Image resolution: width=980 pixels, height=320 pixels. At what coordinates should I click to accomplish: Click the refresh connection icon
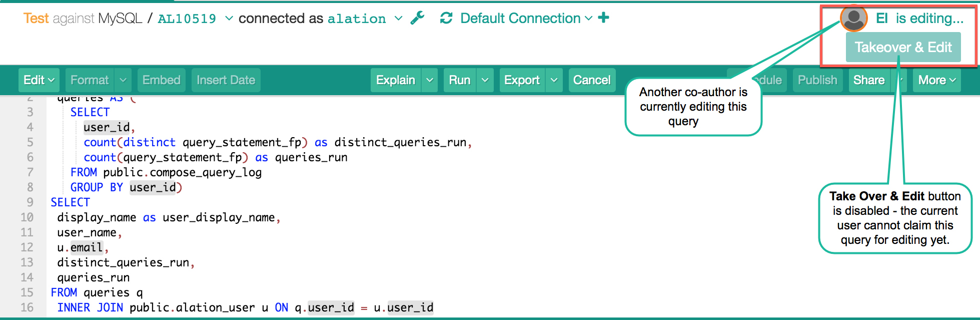(x=446, y=18)
